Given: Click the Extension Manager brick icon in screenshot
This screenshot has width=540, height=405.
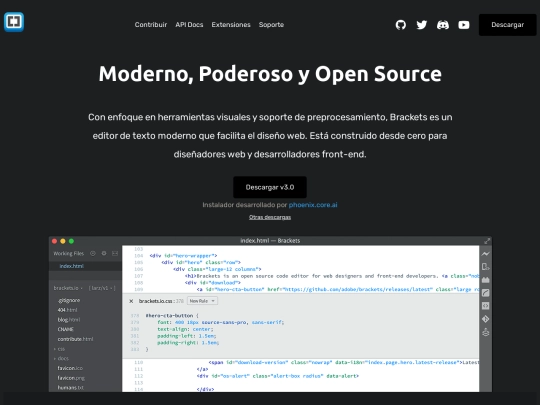Looking at the screenshot, I should [x=486, y=280].
